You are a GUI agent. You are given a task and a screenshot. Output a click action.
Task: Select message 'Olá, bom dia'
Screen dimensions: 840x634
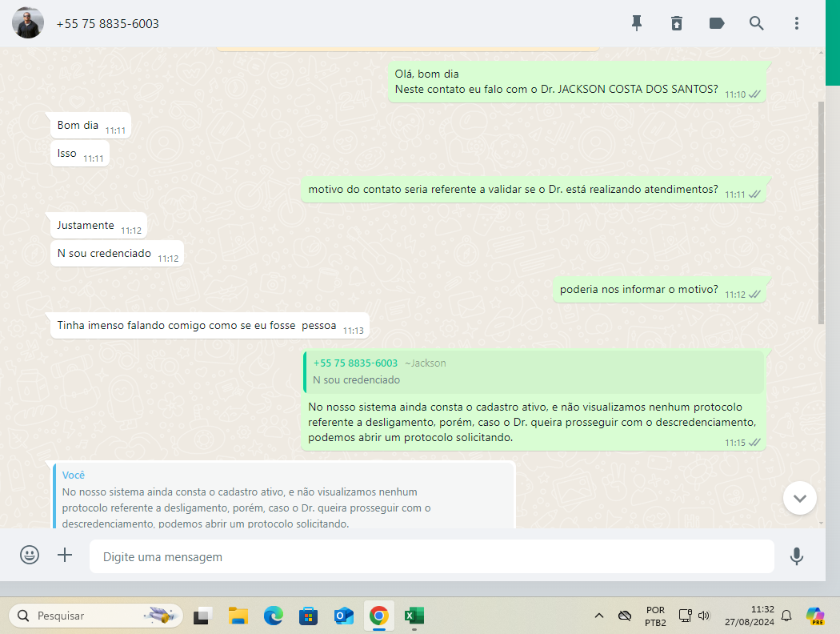[x=577, y=82]
